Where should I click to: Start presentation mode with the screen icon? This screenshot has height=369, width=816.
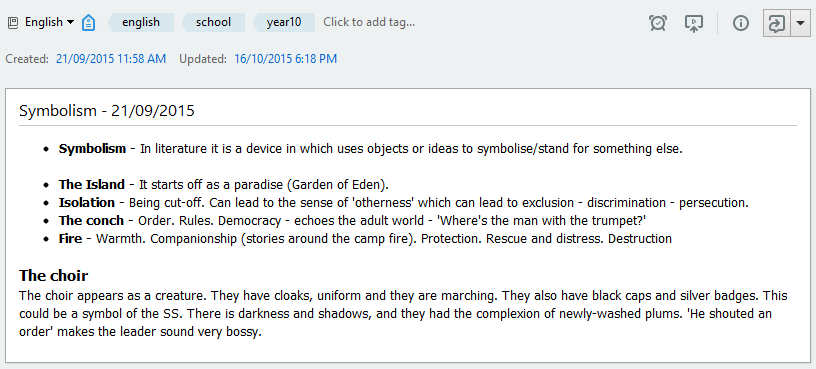[694, 23]
